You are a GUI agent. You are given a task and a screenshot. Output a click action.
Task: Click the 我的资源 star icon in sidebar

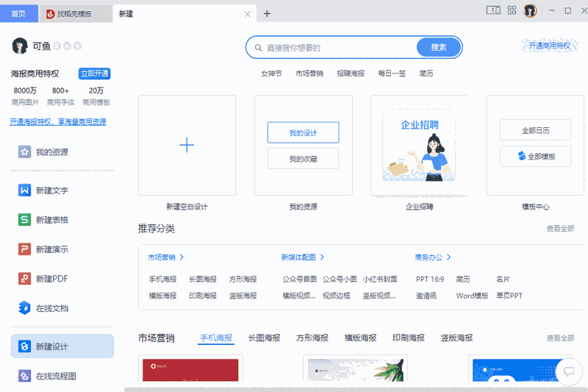coord(24,152)
